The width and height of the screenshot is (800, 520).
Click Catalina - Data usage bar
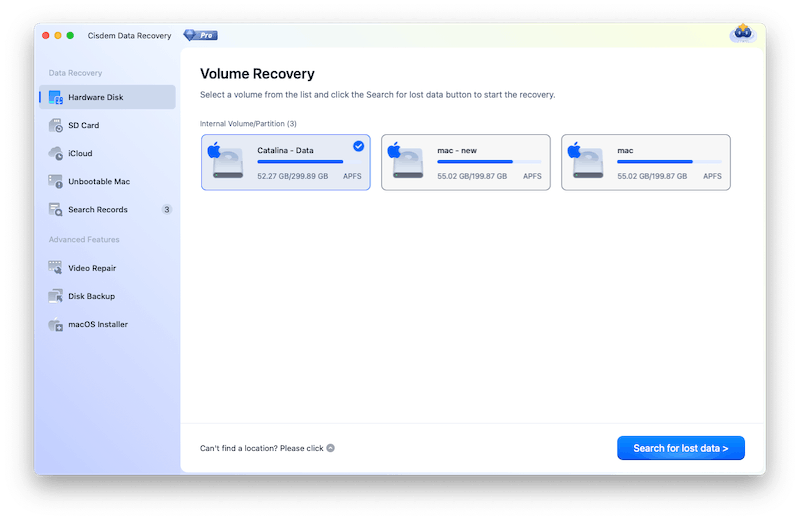(x=309, y=162)
